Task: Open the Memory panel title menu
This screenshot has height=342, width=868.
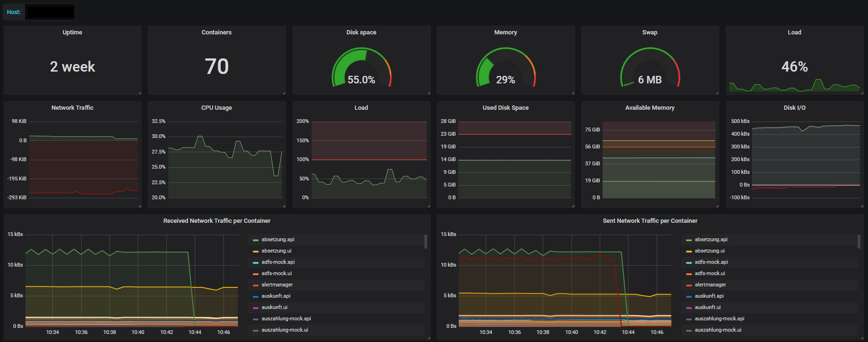Action: pyautogui.click(x=505, y=33)
